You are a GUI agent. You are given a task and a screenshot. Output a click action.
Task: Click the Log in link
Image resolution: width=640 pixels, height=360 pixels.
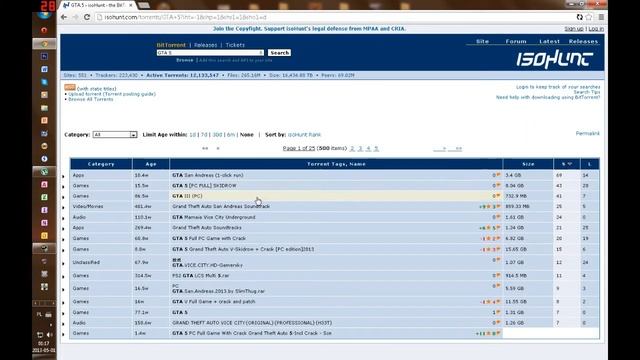pyautogui.click(x=596, y=29)
